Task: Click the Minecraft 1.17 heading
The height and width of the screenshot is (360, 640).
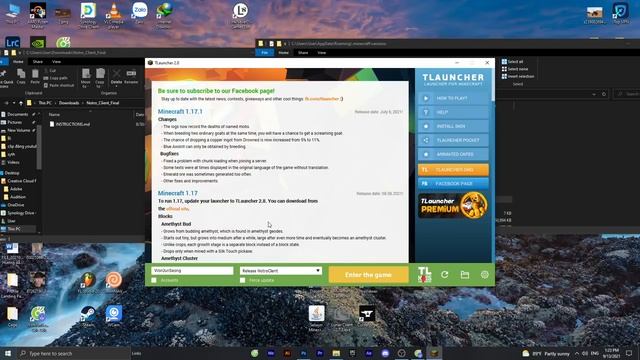Action: click(178, 193)
